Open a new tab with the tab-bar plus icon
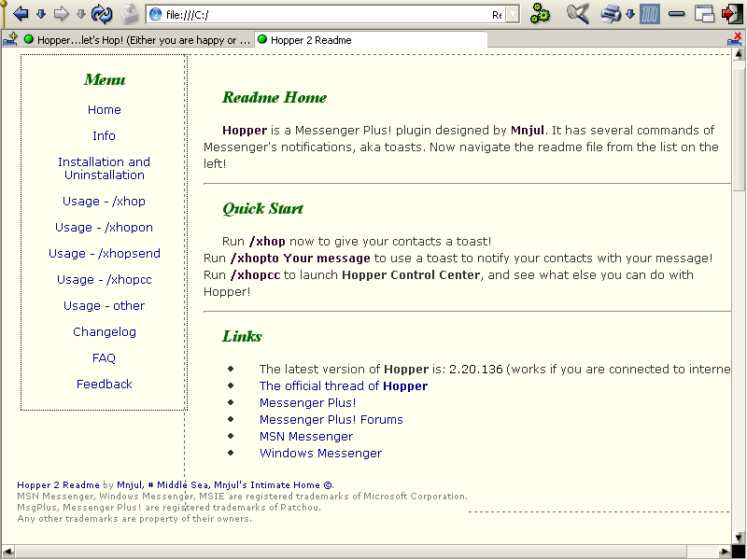Screen dimensions: 747x560 click(10, 39)
